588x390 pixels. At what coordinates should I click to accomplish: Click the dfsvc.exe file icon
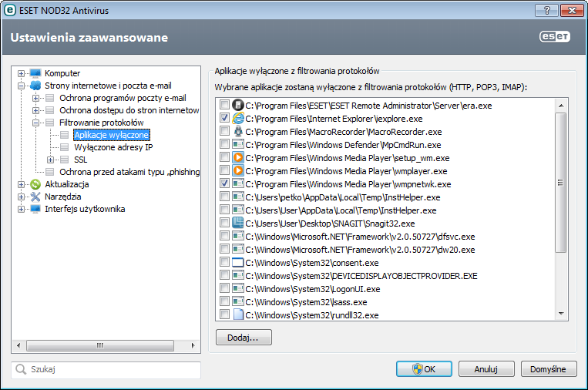pos(238,237)
